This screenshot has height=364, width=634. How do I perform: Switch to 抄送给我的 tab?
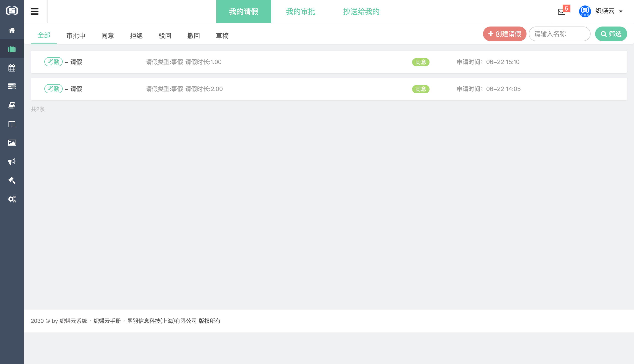(361, 11)
